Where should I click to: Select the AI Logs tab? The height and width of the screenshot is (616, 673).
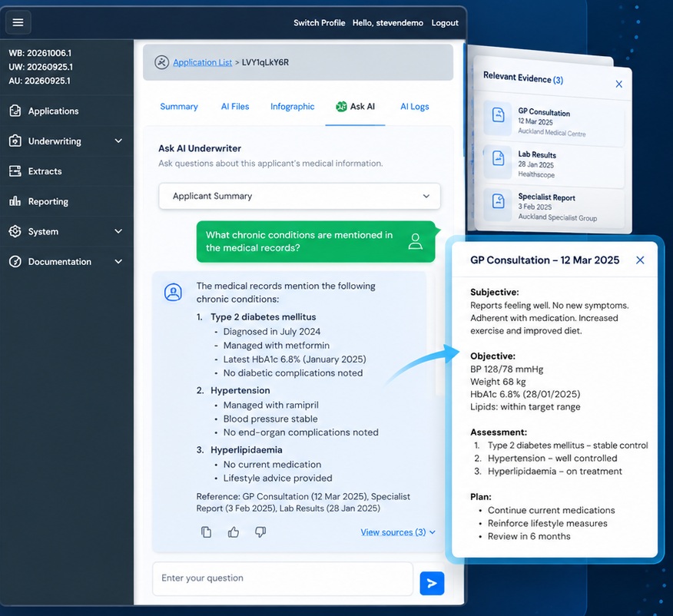tap(415, 107)
